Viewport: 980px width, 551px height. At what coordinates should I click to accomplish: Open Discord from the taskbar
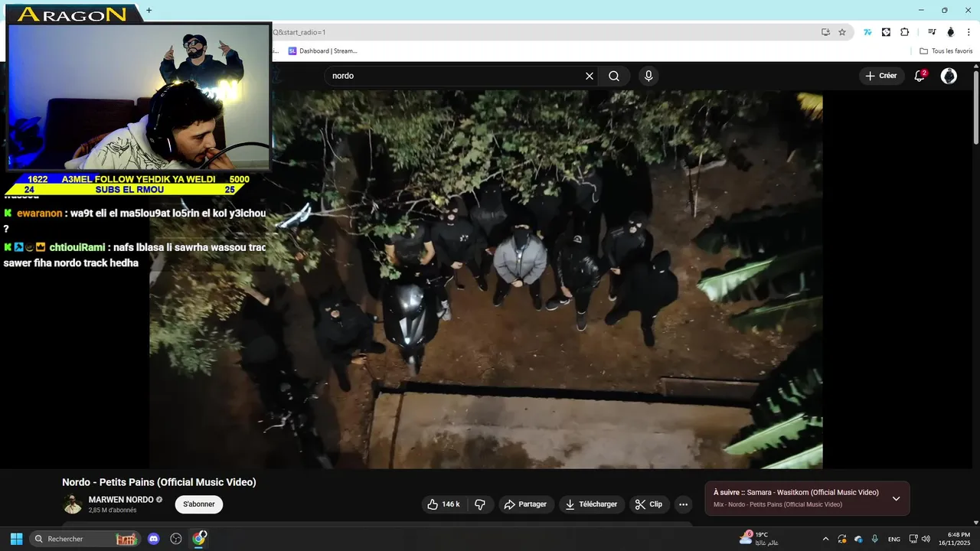pos(154,539)
